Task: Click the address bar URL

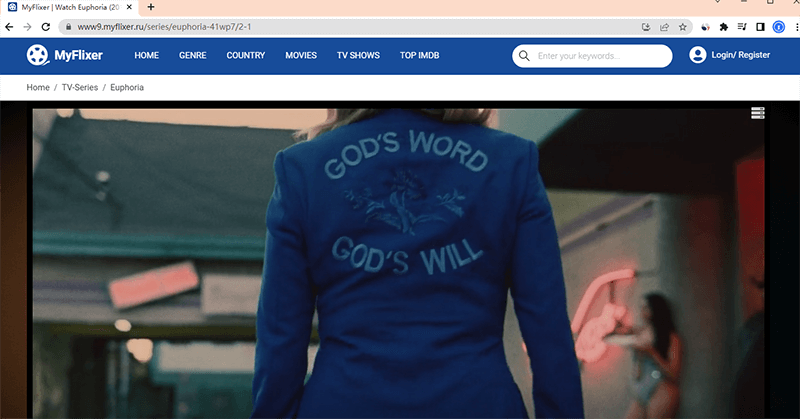Action: (x=164, y=27)
